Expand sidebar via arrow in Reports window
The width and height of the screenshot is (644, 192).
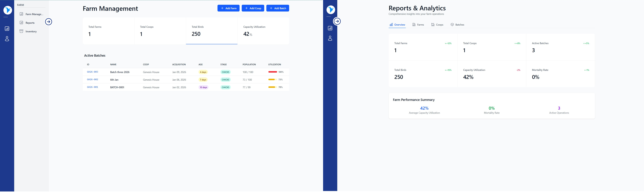point(337,21)
